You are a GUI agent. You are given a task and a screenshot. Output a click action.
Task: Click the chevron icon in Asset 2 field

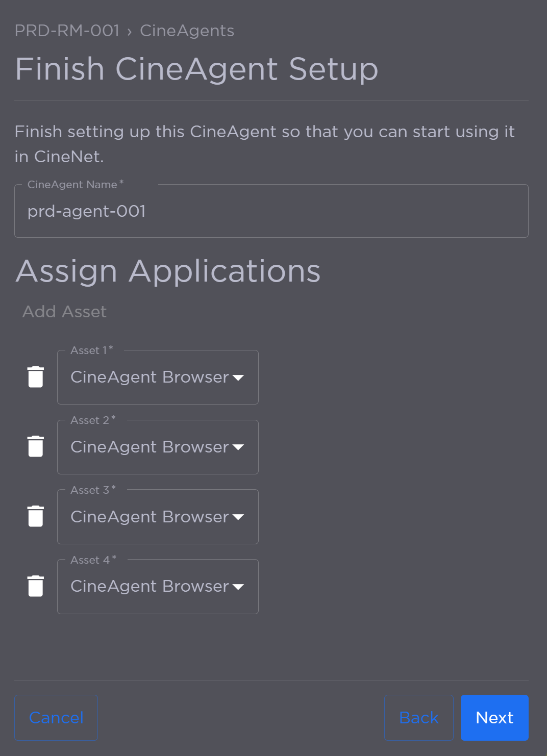click(239, 448)
